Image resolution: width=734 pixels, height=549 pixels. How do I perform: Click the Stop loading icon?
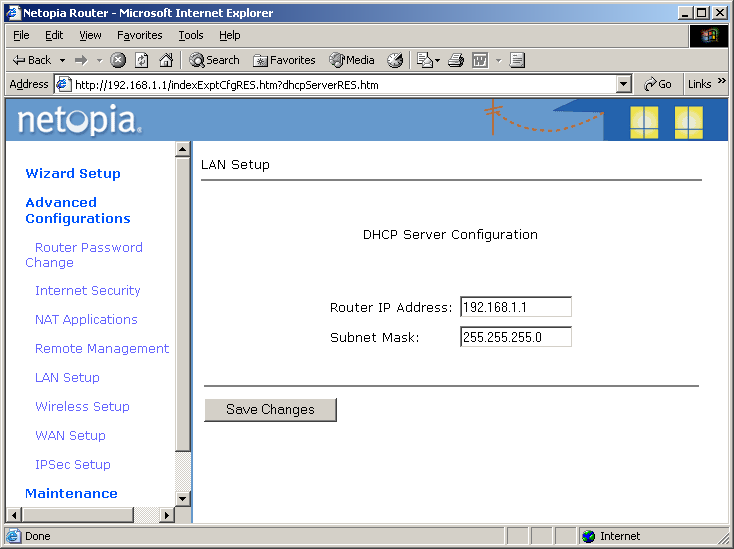pos(118,60)
